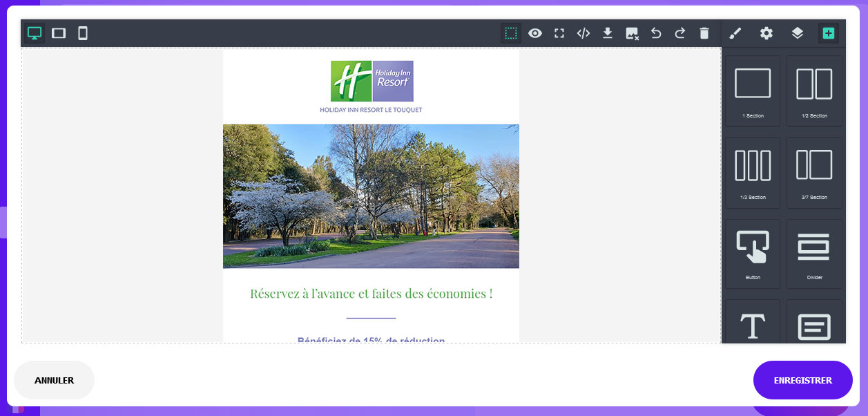Switch to tablet device preview

coord(59,33)
